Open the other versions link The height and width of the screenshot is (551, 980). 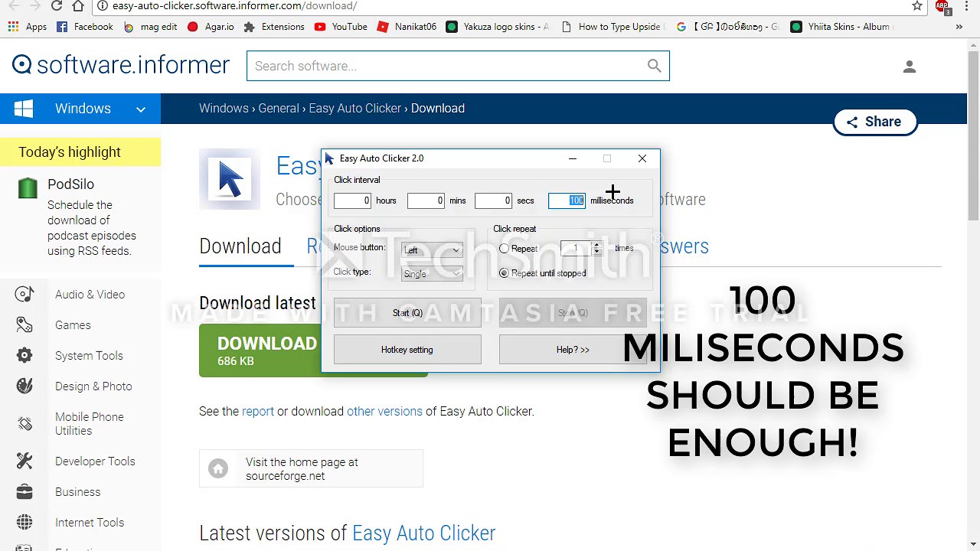[x=384, y=411]
